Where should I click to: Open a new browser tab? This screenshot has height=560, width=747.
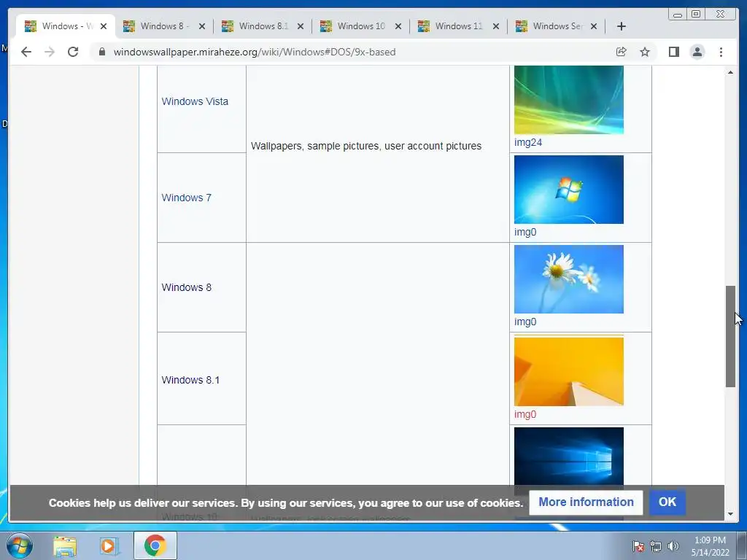pos(622,26)
